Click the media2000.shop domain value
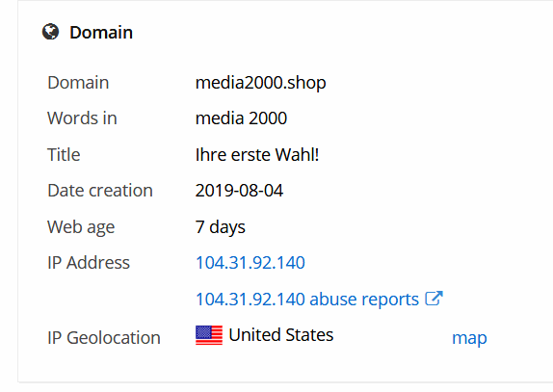Screen dimensions: 553x392 pyautogui.click(x=261, y=83)
